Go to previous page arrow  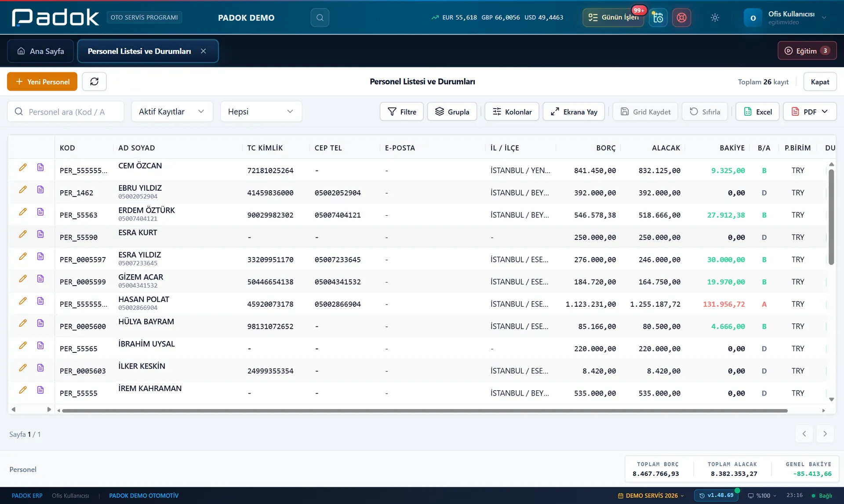pos(804,434)
